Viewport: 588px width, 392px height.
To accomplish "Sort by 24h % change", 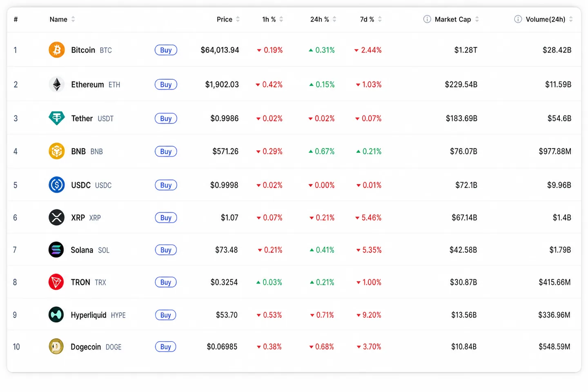I will click(x=323, y=19).
